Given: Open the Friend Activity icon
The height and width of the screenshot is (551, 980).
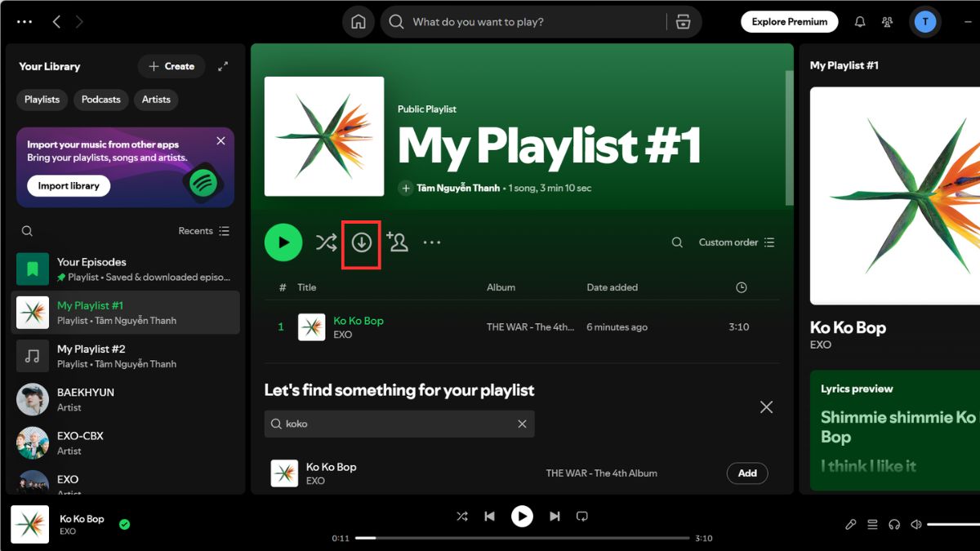Looking at the screenshot, I should (x=888, y=22).
